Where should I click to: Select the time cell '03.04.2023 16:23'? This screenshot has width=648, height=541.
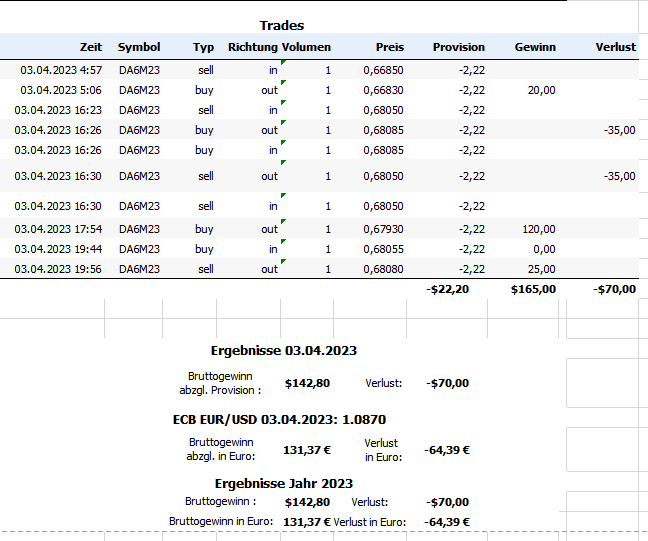[58, 110]
